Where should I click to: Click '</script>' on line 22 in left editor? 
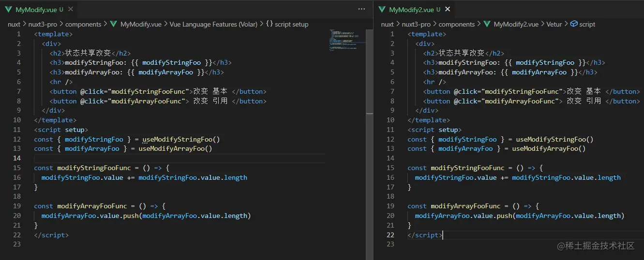[x=51, y=235]
